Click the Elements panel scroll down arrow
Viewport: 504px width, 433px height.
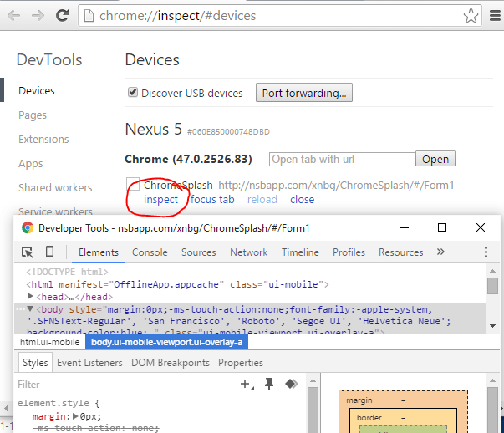tap(492, 326)
